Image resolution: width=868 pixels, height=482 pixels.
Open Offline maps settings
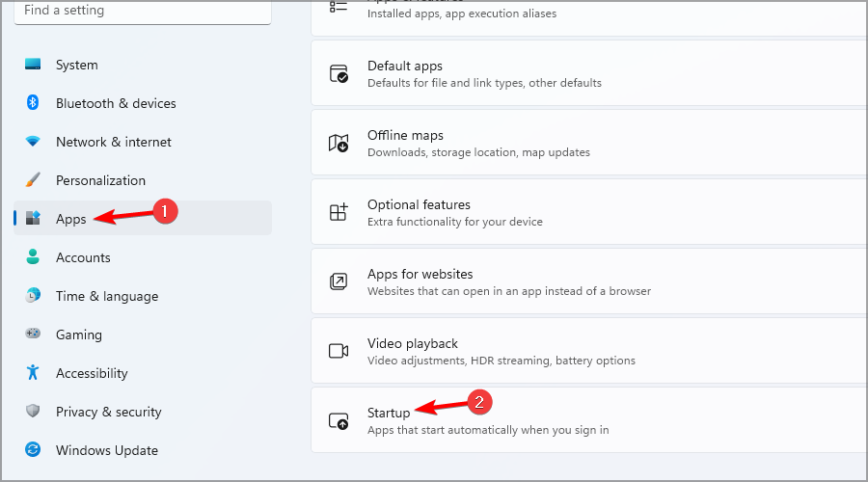(589, 143)
